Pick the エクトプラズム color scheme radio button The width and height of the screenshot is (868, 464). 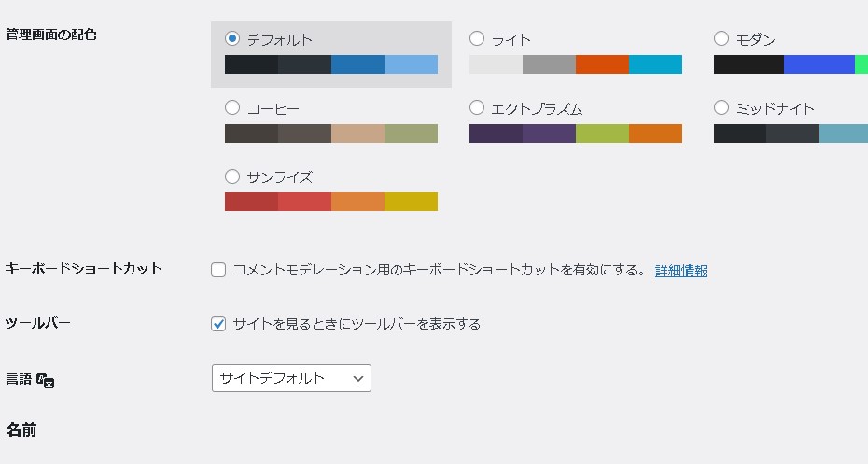pos(477,107)
